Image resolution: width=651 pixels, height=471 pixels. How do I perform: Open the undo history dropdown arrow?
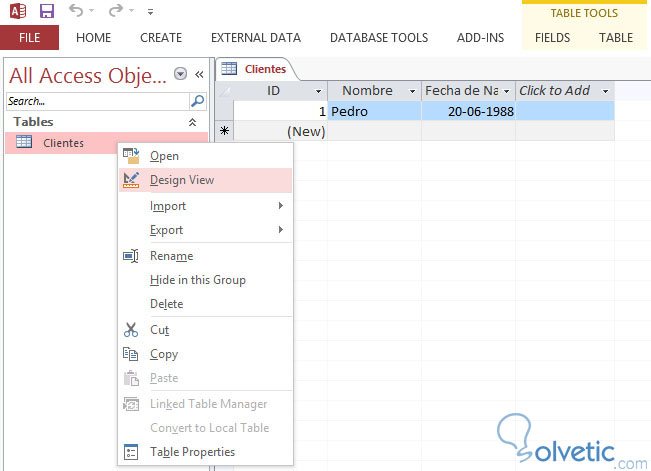(92, 11)
